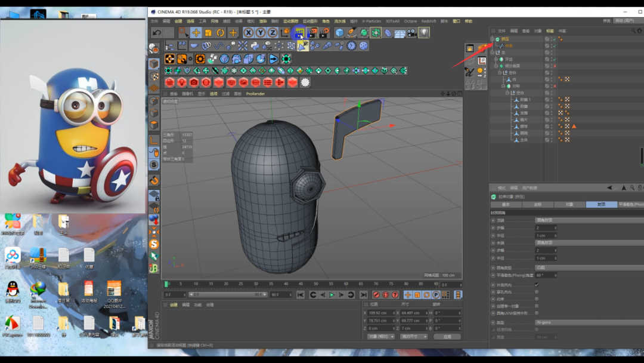Image resolution: width=644 pixels, height=363 pixels.
Task: Click the Snap S icon in left sidebar
Action: pos(154,165)
